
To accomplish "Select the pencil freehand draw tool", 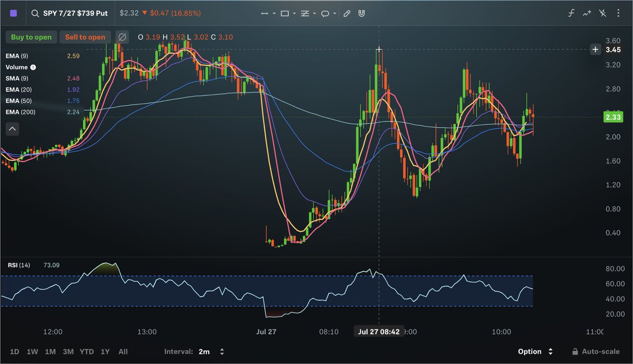I will [347, 14].
